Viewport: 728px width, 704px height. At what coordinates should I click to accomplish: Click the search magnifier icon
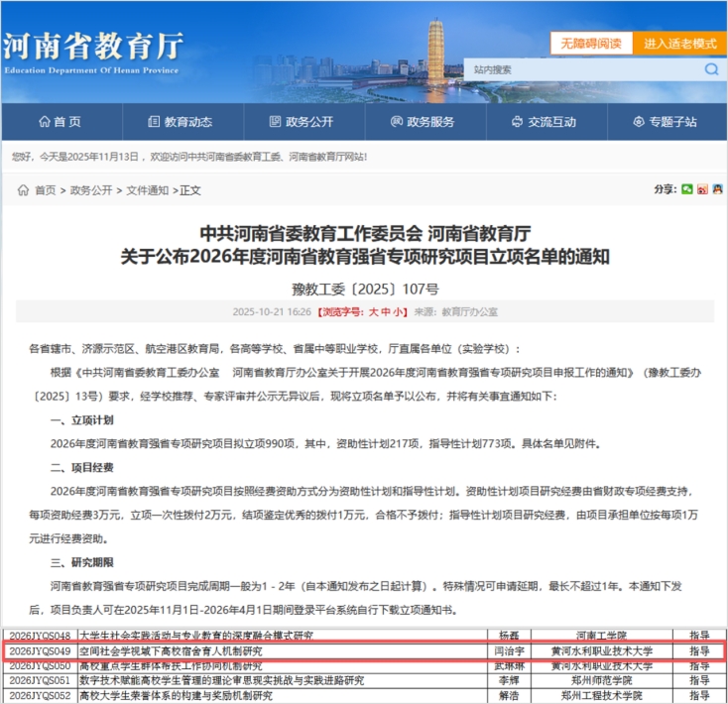[711, 69]
